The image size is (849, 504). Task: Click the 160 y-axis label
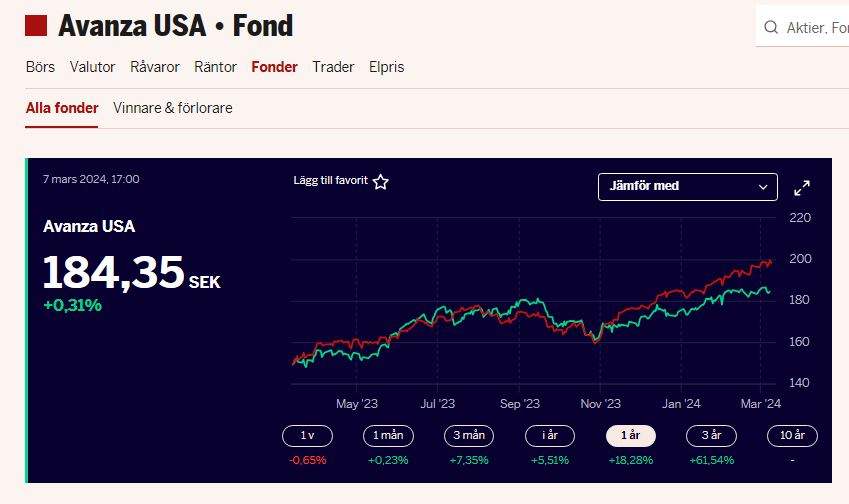pyautogui.click(x=799, y=342)
